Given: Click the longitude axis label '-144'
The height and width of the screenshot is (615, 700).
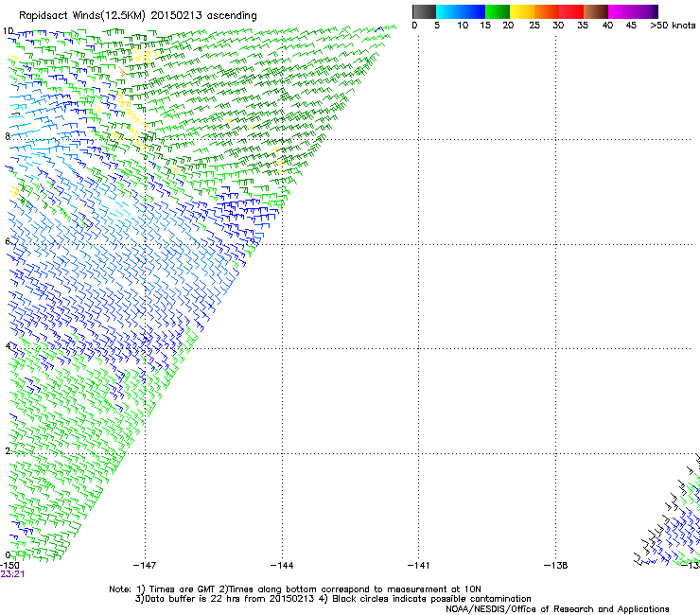Looking at the screenshot, I should pos(282,566).
